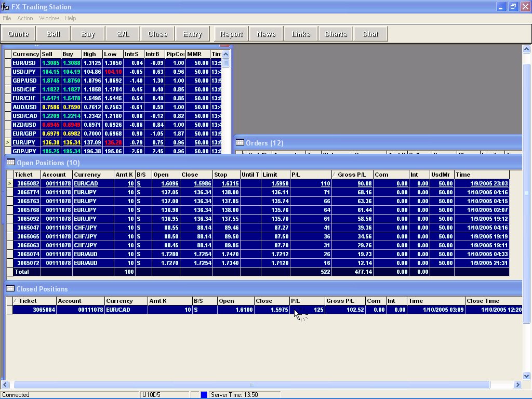Click the blue status indicator in status bar
This screenshot has height=399, width=532.
204,395
